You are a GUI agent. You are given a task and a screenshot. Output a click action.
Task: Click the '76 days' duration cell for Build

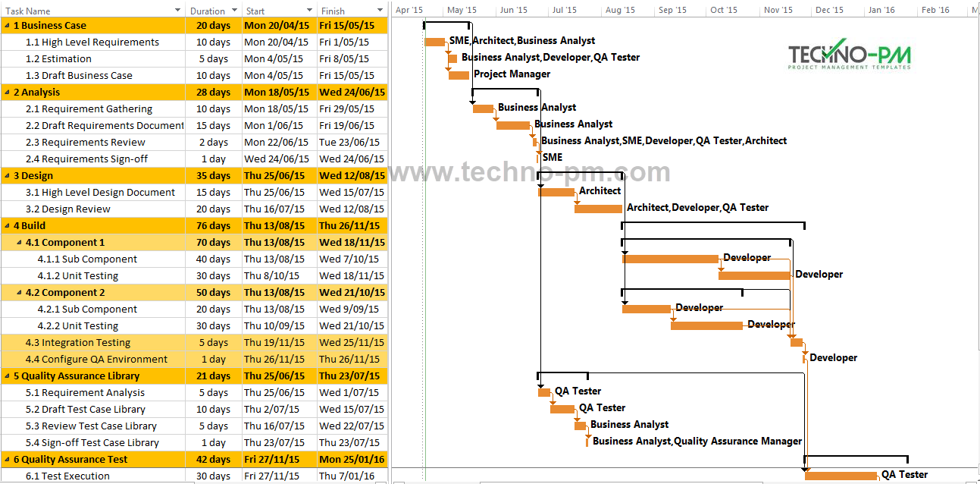pos(214,226)
